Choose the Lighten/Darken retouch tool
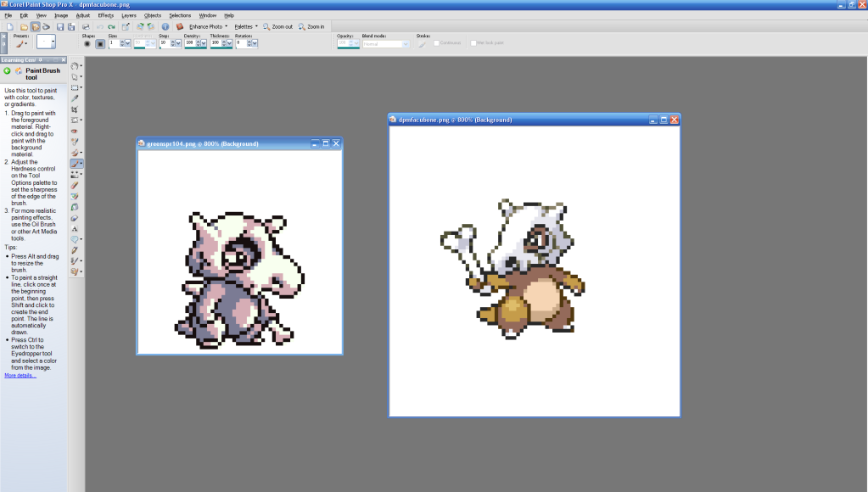 pos(75,175)
